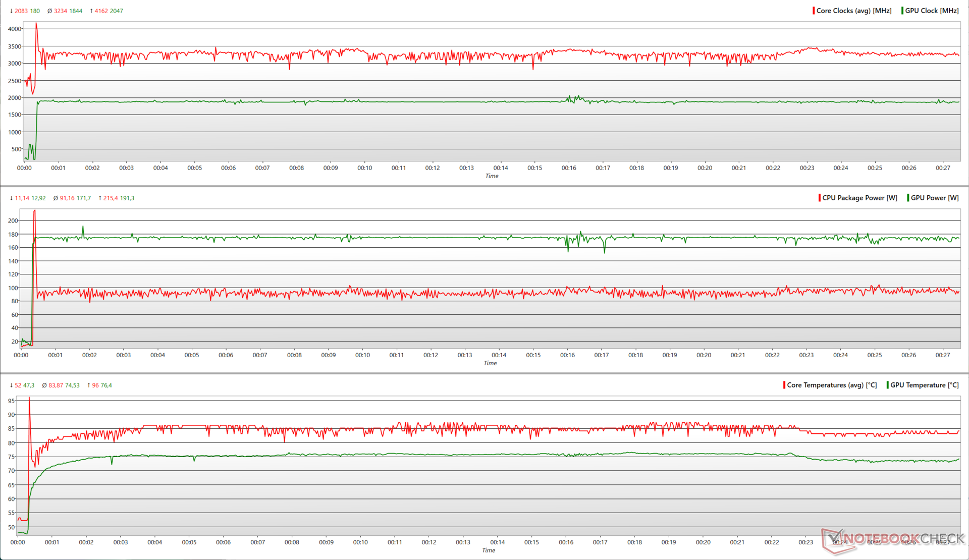Screen dimensions: 969x560
Task: Click the minimum arrow icon above the clock chart
Action: click(x=11, y=11)
